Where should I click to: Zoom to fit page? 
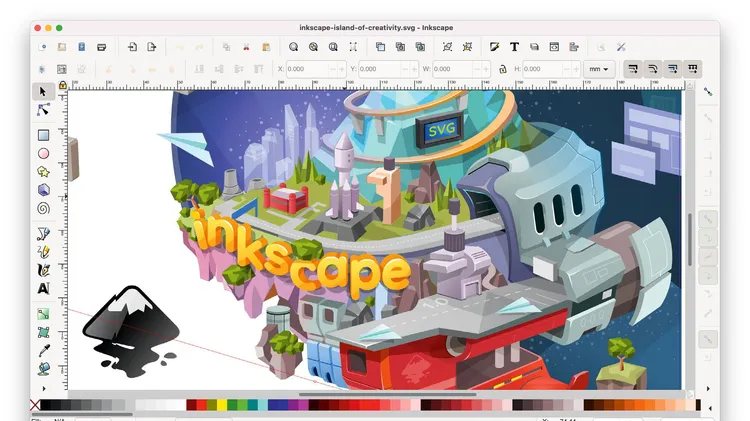tap(333, 47)
